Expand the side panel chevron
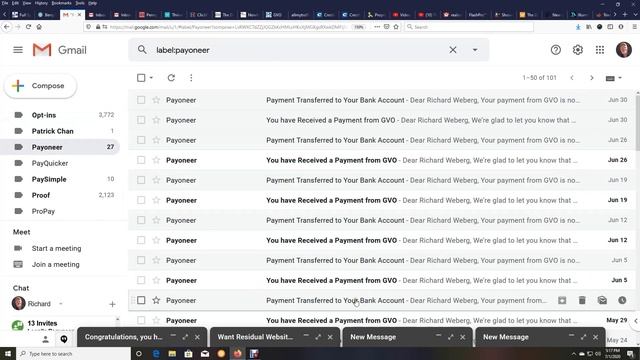 tap(636, 321)
